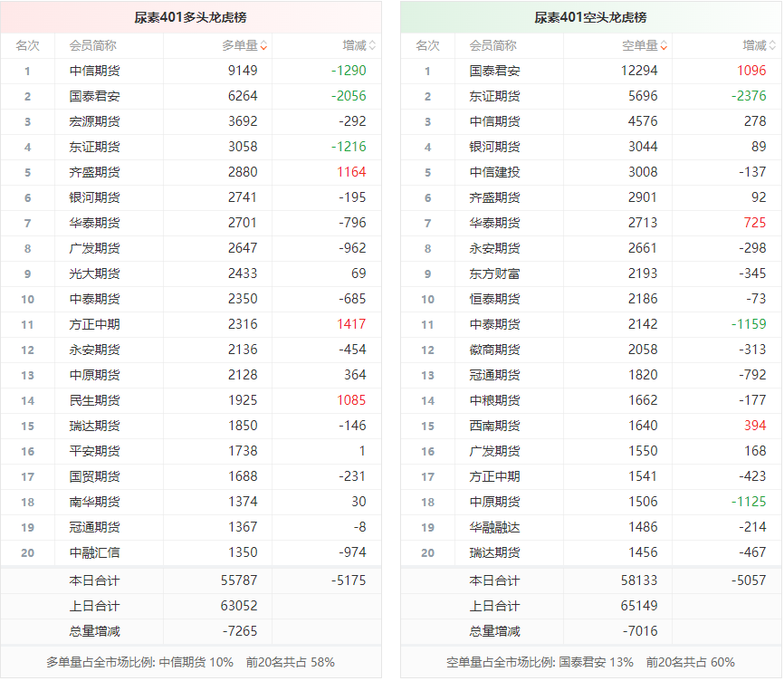Screen dimensions: 784x681
Task: Select 平安期货 in long ranking
Action: click(x=94, y=451)
